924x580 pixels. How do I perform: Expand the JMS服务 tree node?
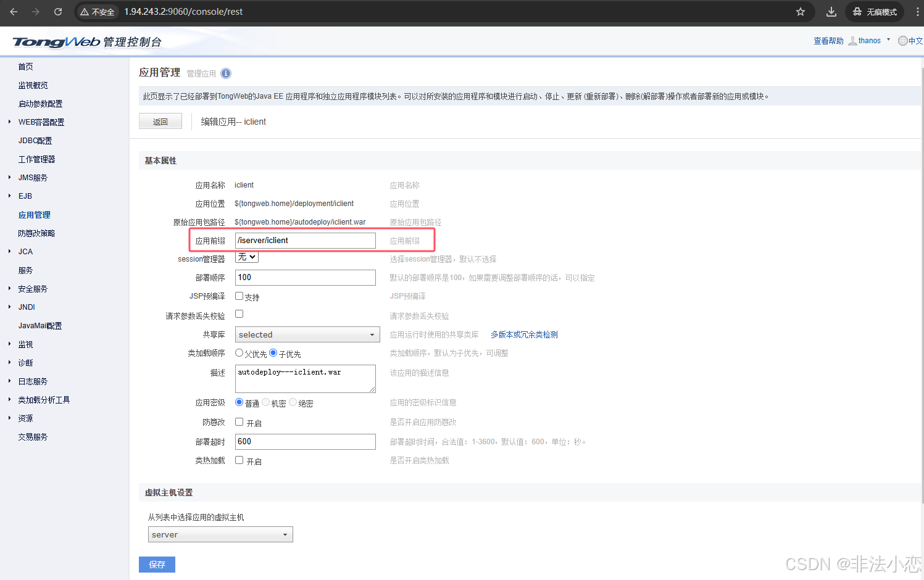[x=10, y=178]
